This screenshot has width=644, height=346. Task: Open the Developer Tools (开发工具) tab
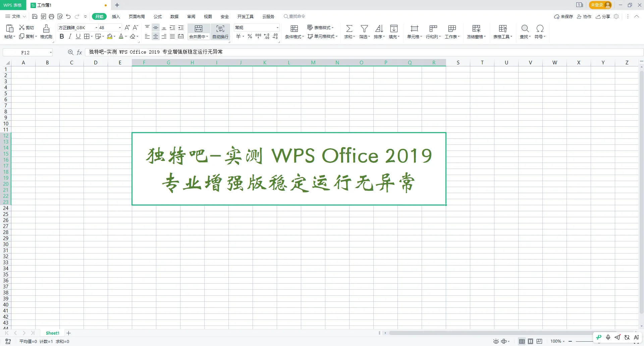245,16
